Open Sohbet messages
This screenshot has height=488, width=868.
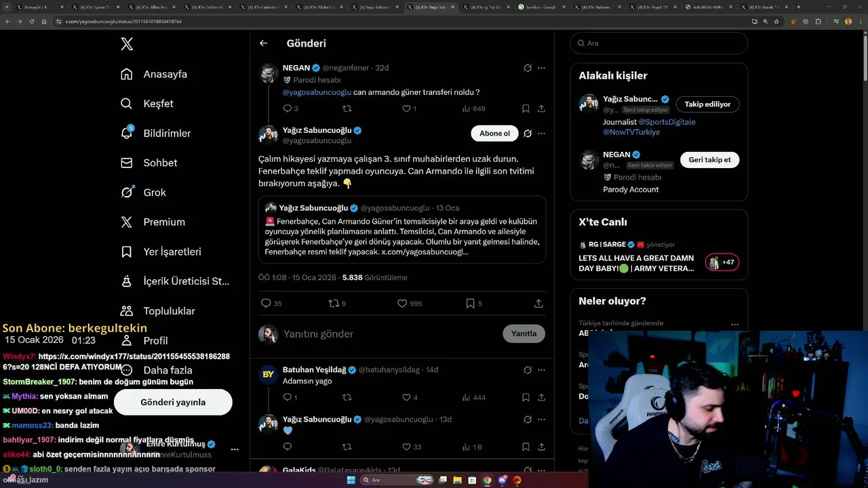click(x=149, y=163)
